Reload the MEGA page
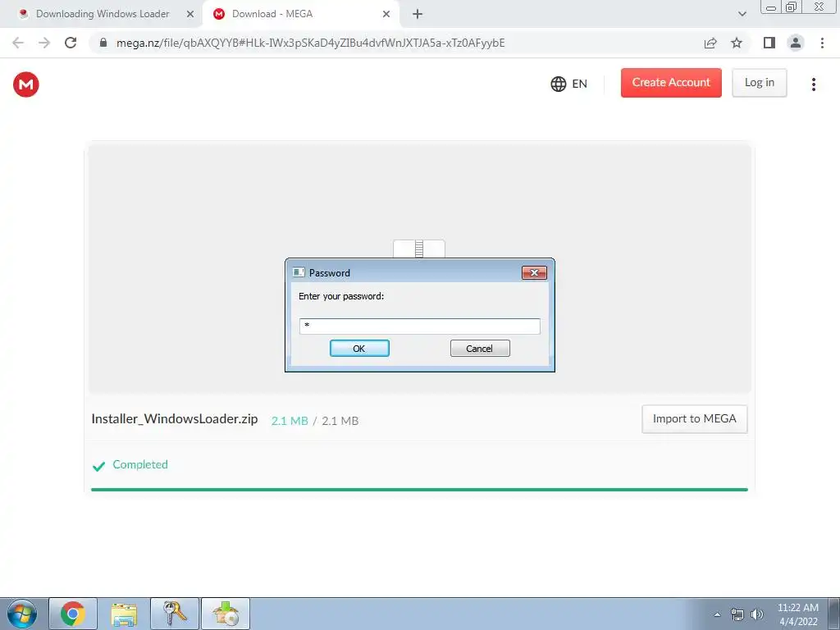The image size is (840, 630). 71,43
